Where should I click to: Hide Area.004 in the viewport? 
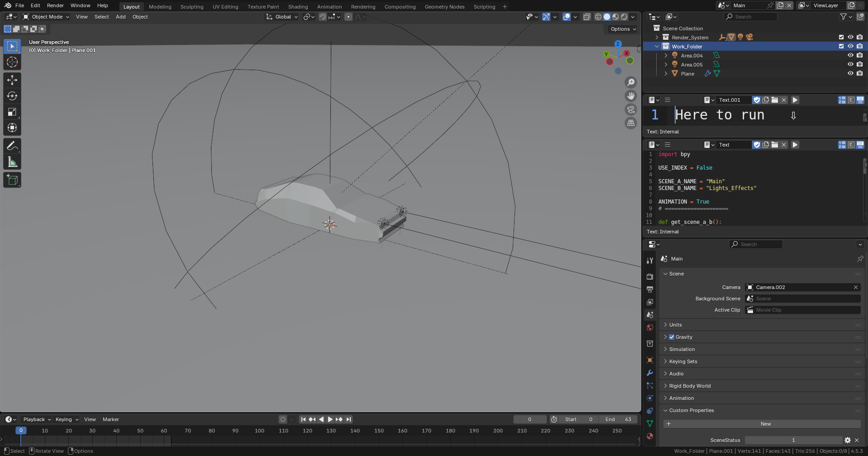point(850,55)
